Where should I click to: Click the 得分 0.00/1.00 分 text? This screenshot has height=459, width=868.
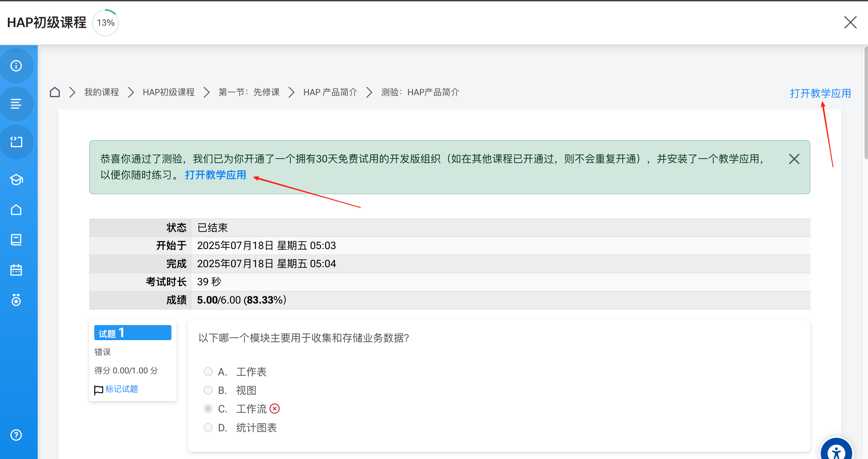pos(126,371)
